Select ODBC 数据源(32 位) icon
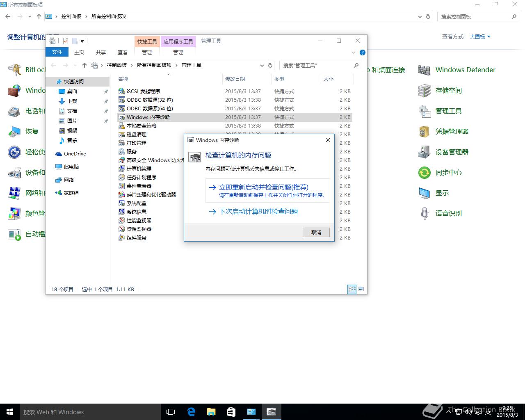 [121, 100]
